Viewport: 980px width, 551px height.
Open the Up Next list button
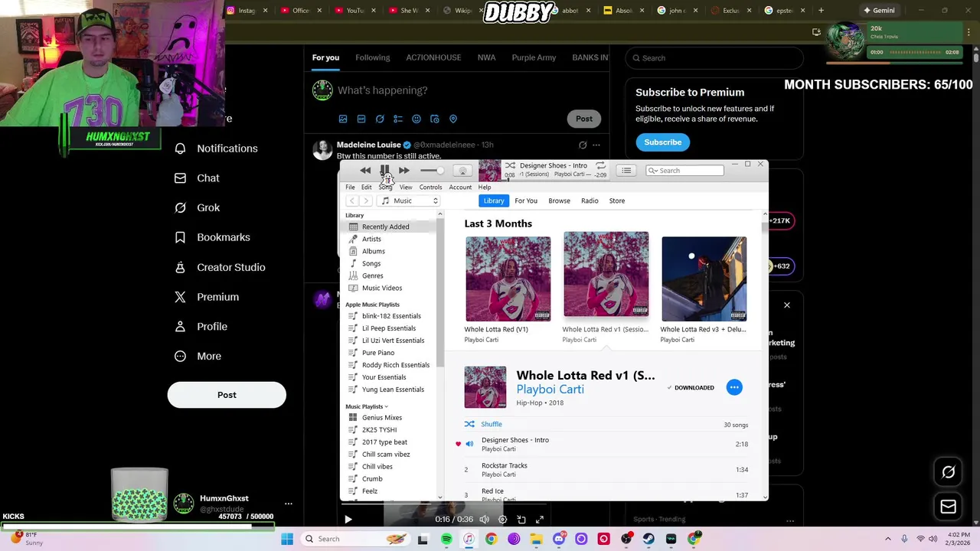pyautogui.click(x=626, y=171)
